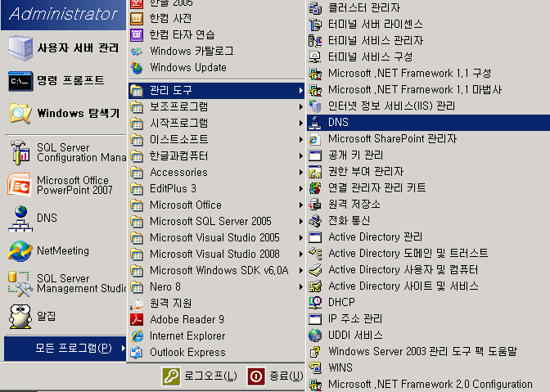Expand 이스트소프트 submenu arrow
This screenshot has height=392, width=550.
300,140
